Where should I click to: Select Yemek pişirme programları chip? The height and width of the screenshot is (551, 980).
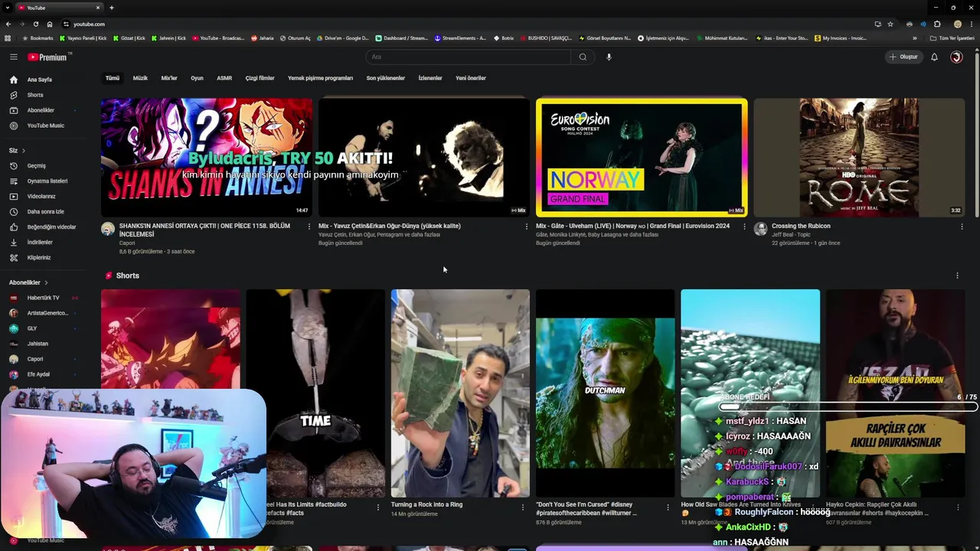[320, 78]
